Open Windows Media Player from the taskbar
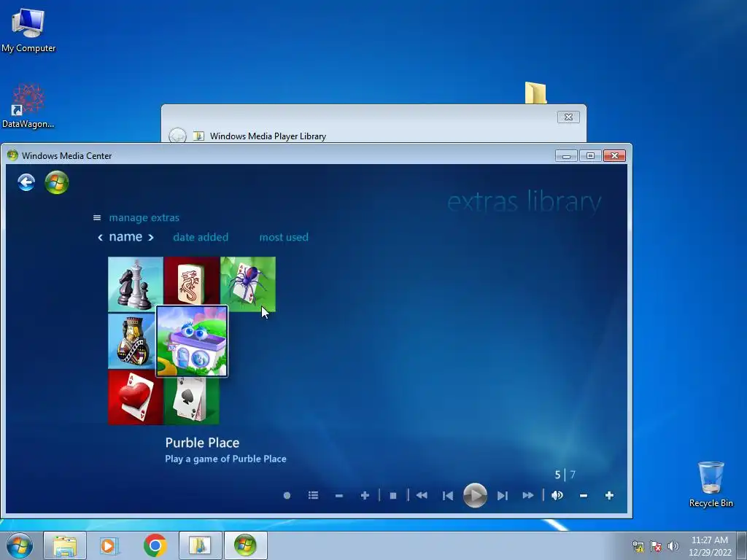747x560 pixels. click(x=109, y=545)
